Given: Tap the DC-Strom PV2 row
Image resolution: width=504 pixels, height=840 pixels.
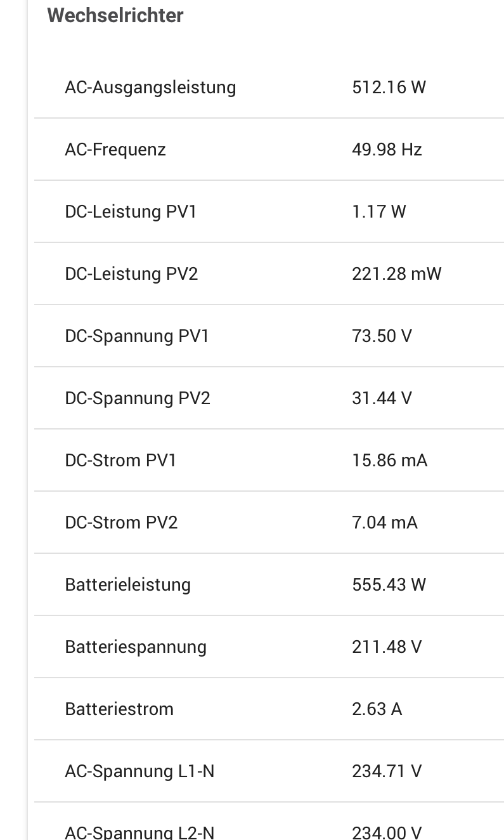Looking at the screenshot, I should (269, 522).
